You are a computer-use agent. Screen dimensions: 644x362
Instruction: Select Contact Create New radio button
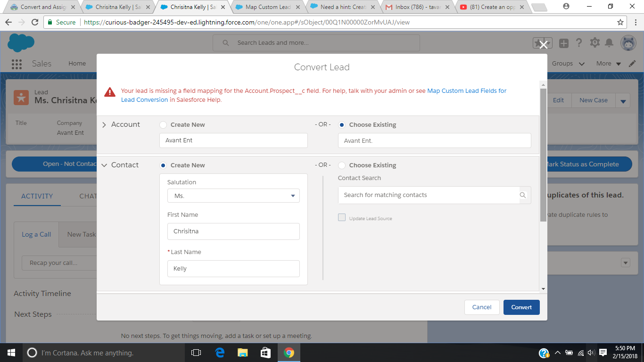point(163,165)
